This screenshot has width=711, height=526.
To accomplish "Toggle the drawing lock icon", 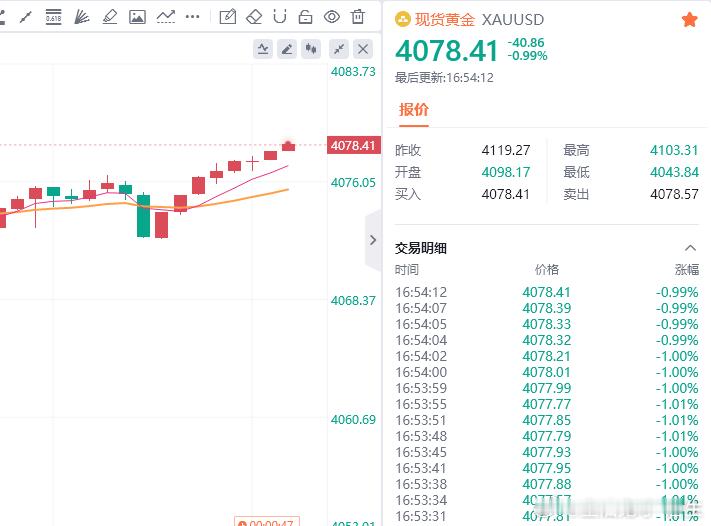I will 306,17.
